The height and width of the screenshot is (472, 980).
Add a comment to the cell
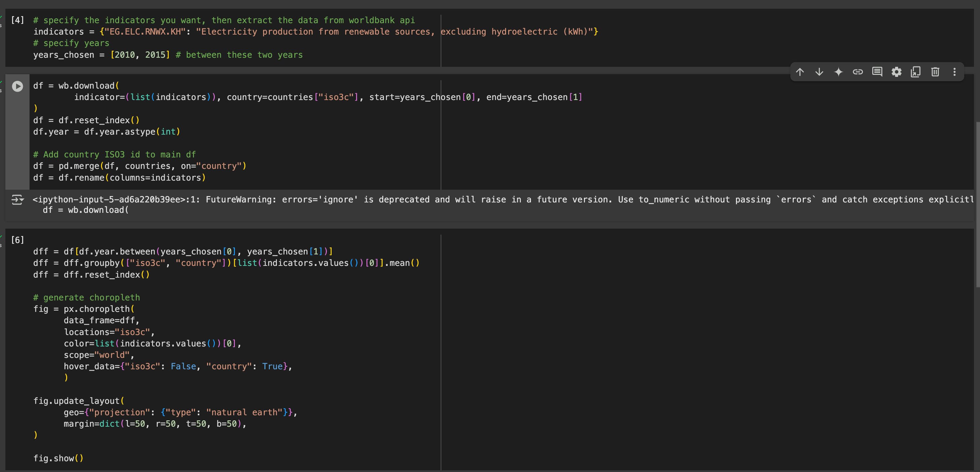coord(877,72)
